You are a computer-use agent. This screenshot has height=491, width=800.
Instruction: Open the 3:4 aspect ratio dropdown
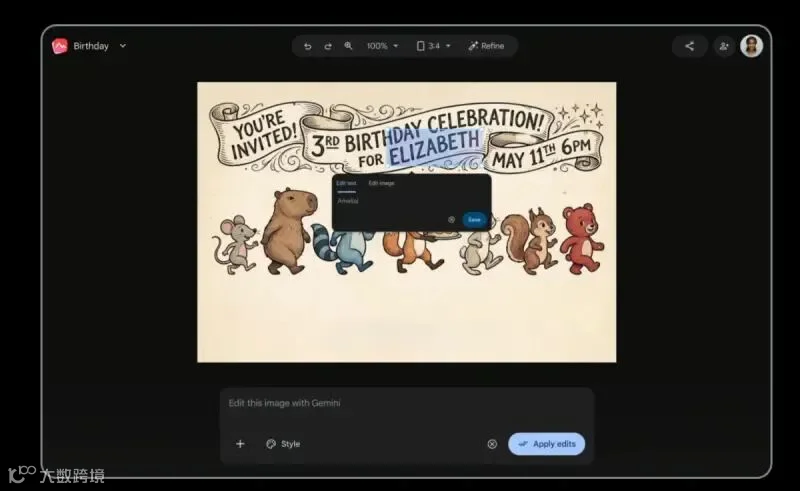pos(434,46)
